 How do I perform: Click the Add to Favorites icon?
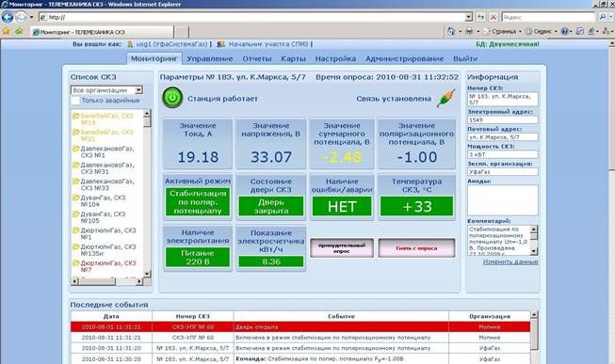[19, 31]
